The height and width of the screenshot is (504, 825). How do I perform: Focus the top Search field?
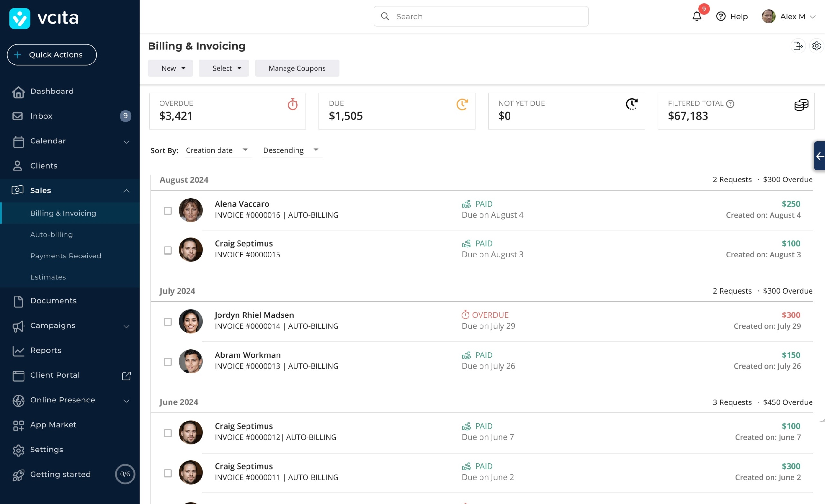481,16
